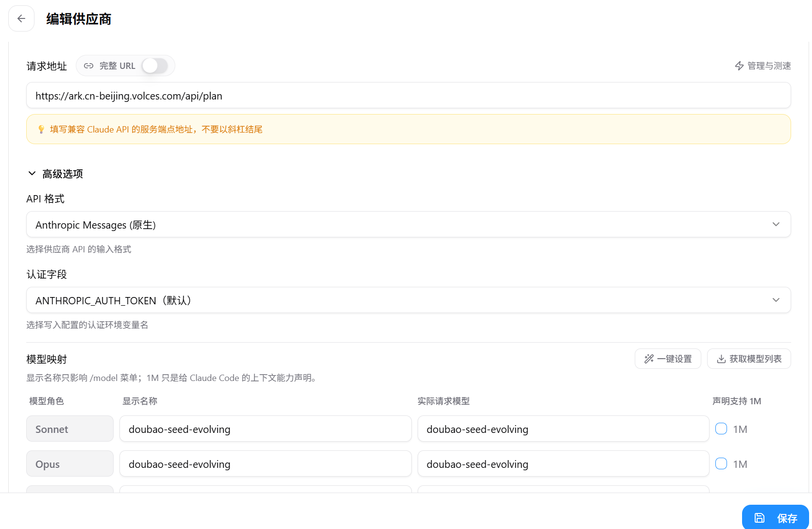Click the 填写兼容 Claude API hint text

(x=156, y=129)
